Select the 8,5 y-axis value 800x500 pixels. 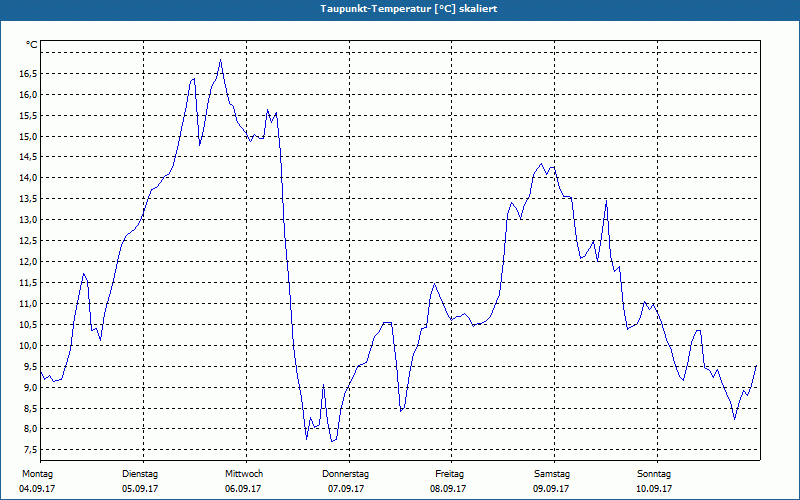(30, 408)
